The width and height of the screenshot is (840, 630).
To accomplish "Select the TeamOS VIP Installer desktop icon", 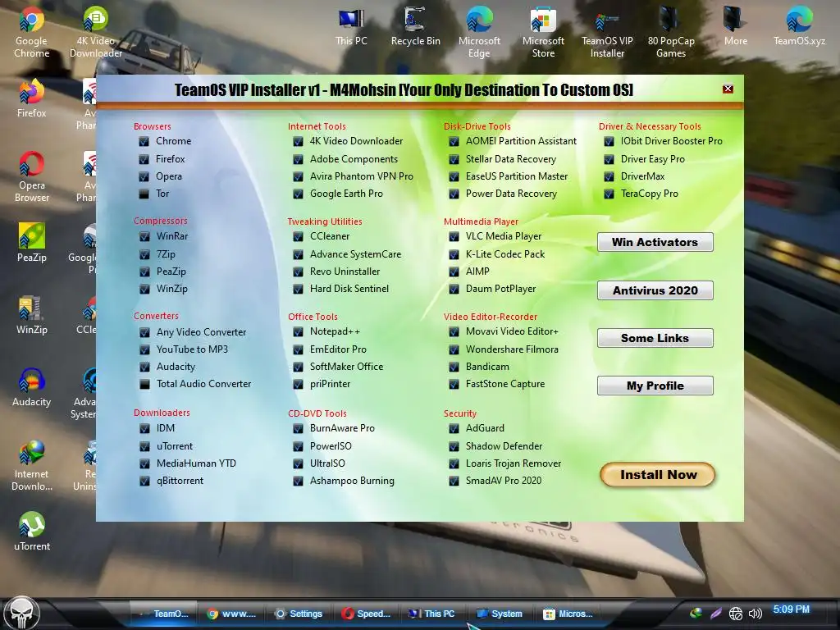I will coord(607,32).
